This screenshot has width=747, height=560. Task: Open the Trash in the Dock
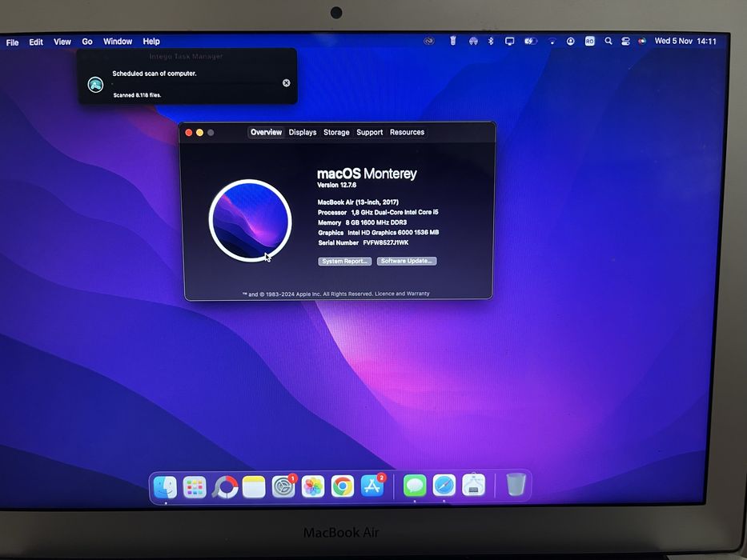(516, 484)
